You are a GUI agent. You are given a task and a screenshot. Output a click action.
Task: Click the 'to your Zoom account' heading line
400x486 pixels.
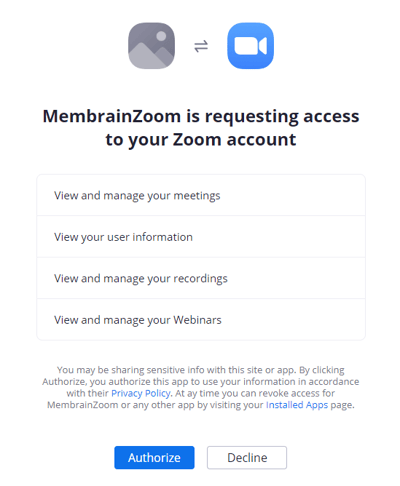[x=201, y=139]
